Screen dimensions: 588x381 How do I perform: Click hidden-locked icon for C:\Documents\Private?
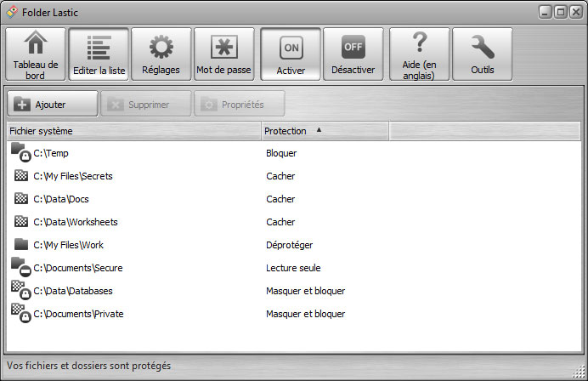[20, 313]
